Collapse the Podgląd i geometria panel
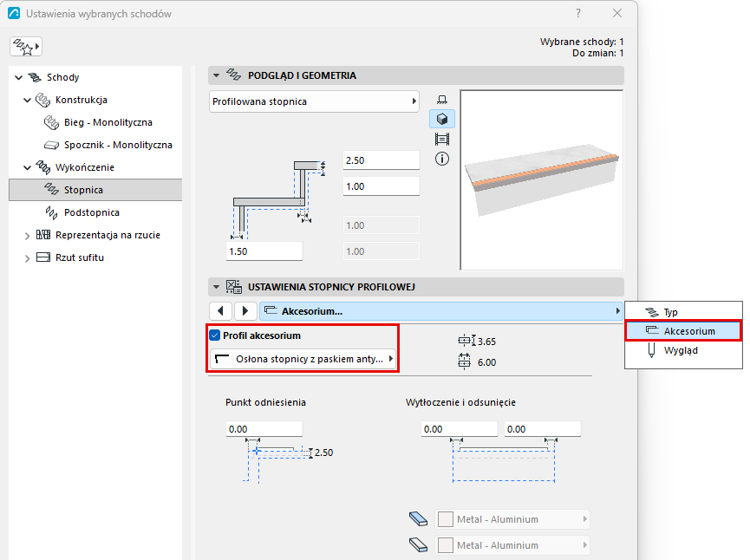Image resolution: width=750 pixels, height=560 pixels. coord(216,75)
